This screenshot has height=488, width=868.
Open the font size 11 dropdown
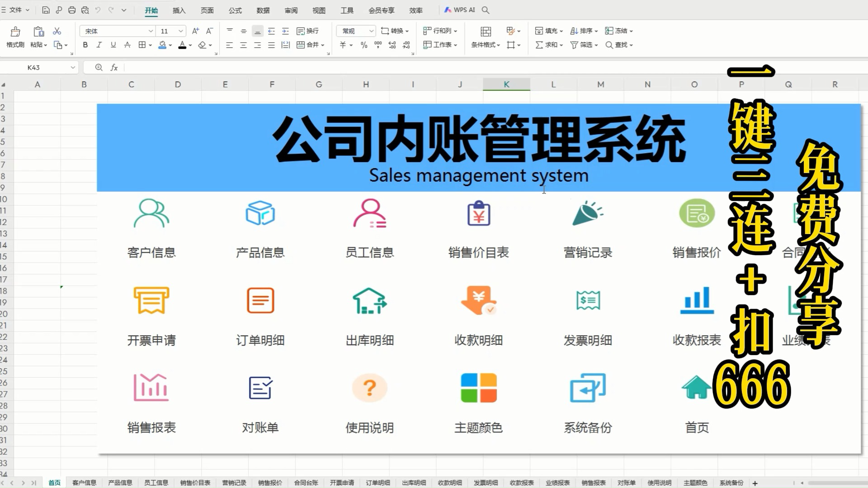[x=181, y=31]
